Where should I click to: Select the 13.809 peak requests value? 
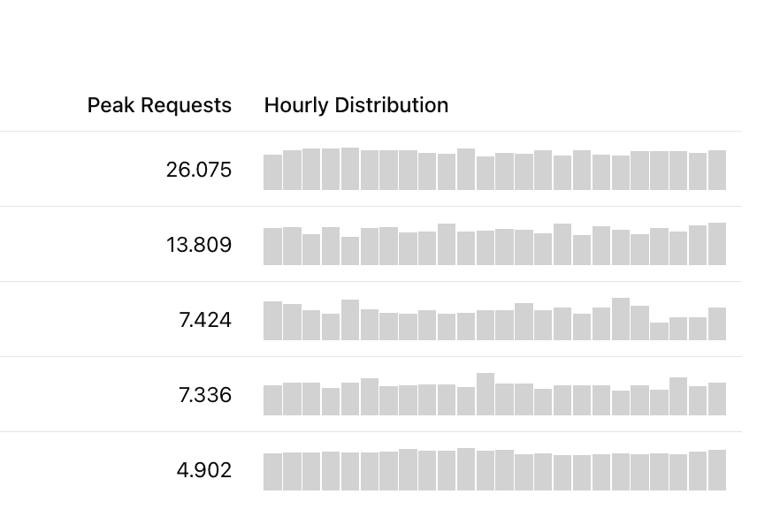(199, 245)
